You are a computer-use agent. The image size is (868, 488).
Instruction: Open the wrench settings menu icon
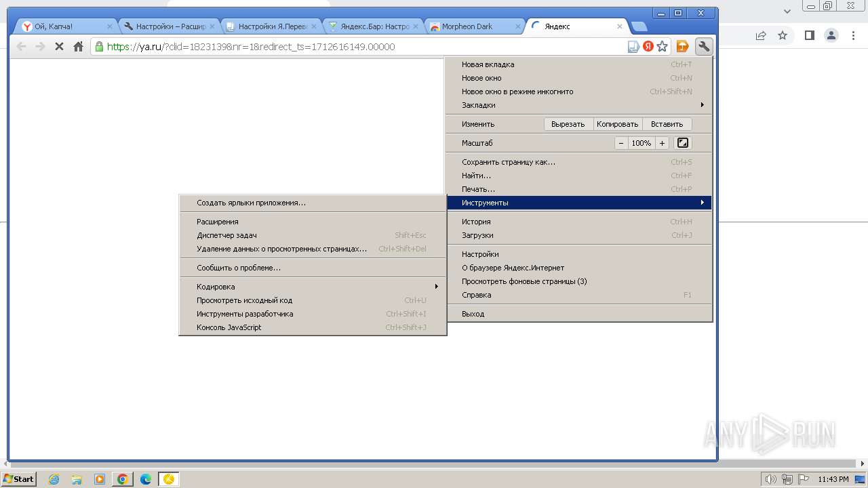click(x=704, y=46)
